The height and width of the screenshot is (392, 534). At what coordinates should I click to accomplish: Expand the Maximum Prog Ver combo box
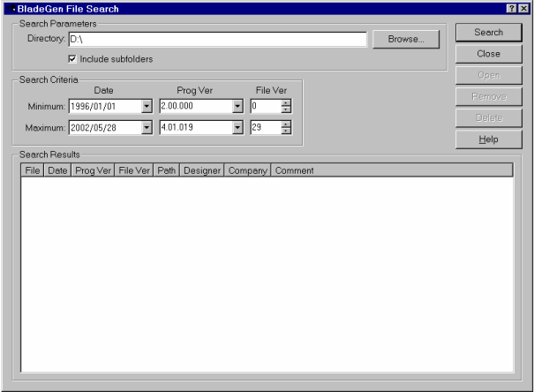point(237,127)
